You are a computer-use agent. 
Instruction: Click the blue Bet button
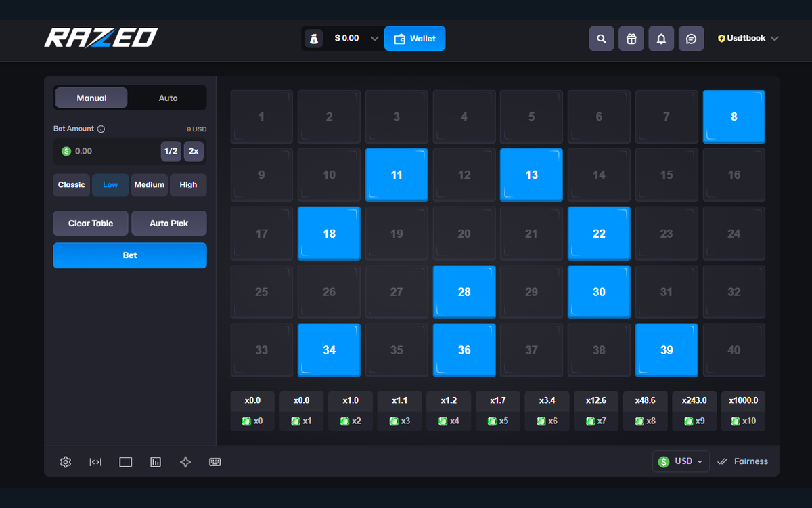coord(130,255)
